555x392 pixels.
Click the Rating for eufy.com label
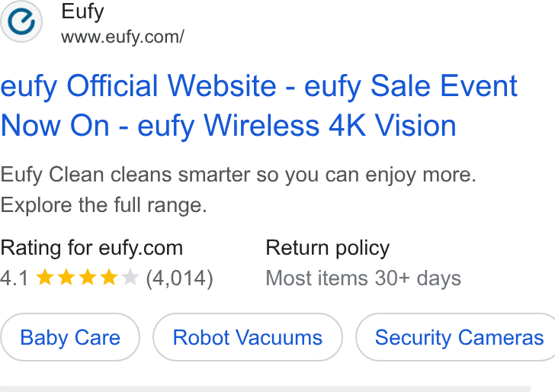click(x=91, y=248)
